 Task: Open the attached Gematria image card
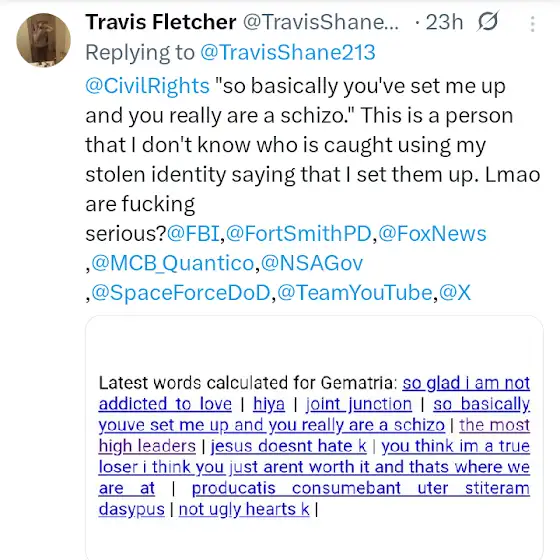[314, 438]
